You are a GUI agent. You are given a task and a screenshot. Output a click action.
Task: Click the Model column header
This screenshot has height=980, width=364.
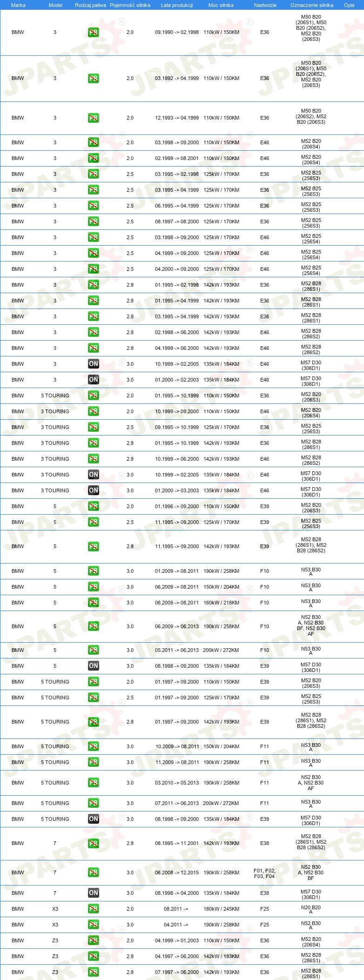coord(55,5)
